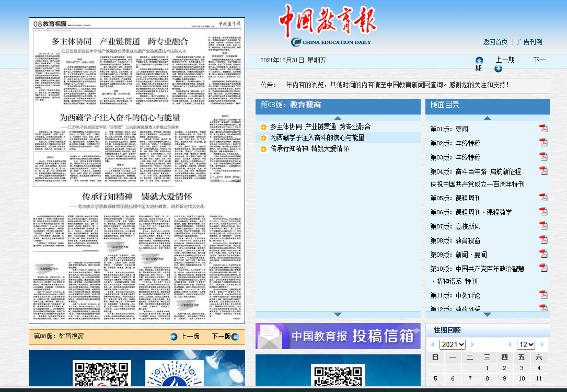The height and width of the screenshot is (392, 567).
Task: Open the article 传承行知精神 铸就大爱情怀 in the list
Action: click(x=309, y=148)
